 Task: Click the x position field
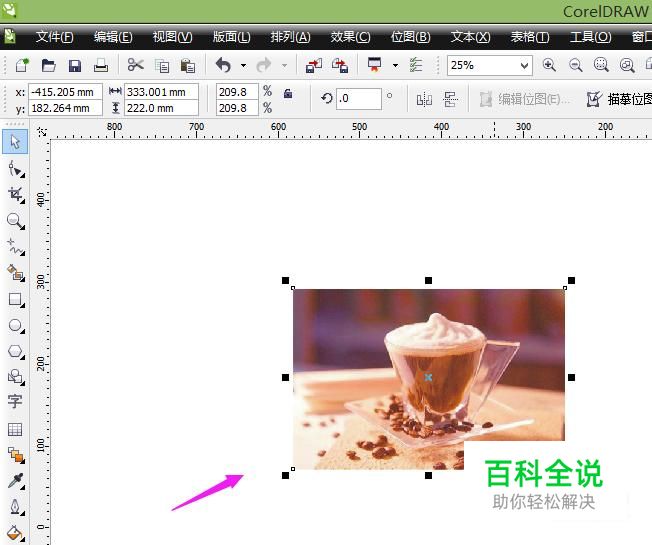(x=65, y=92)
